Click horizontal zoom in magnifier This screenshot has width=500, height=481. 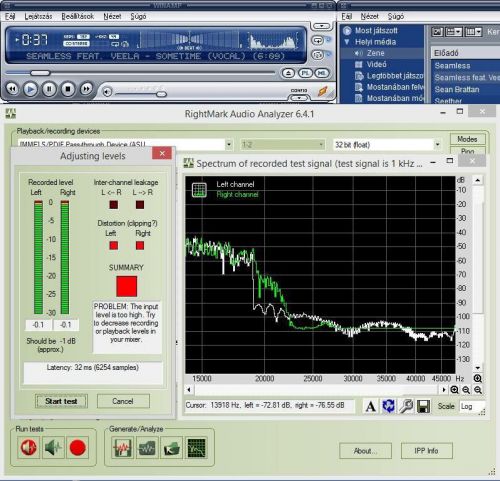(x=454, y=390)
